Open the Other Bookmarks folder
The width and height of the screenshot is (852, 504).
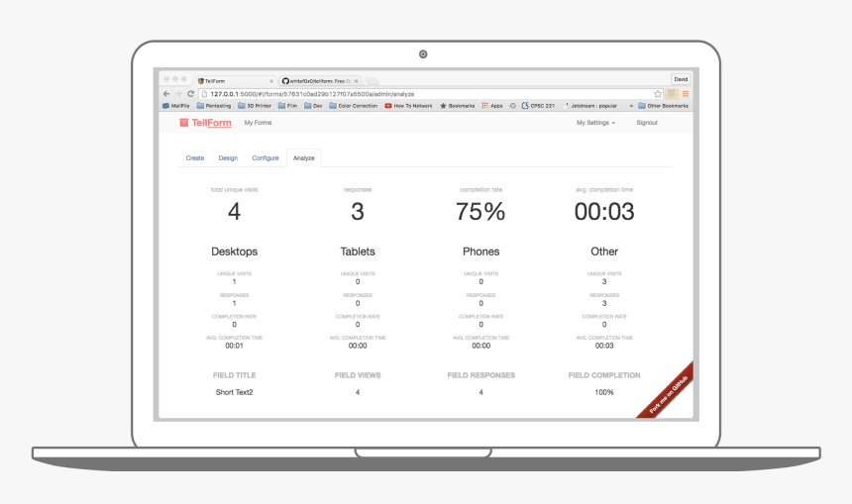(x=663, y=105)
